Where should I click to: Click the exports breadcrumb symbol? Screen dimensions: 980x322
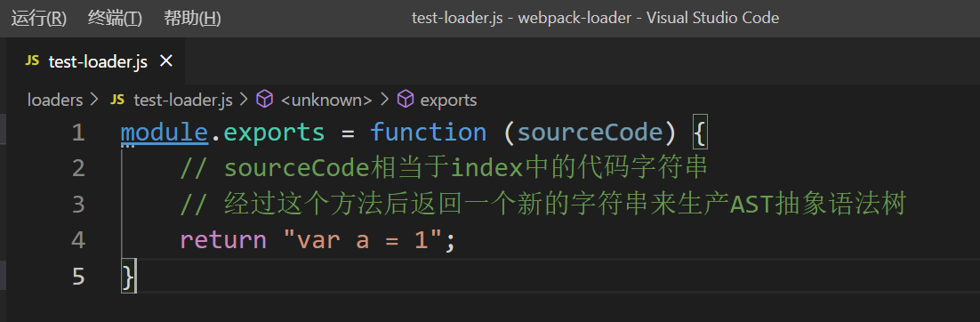[449, 100]
